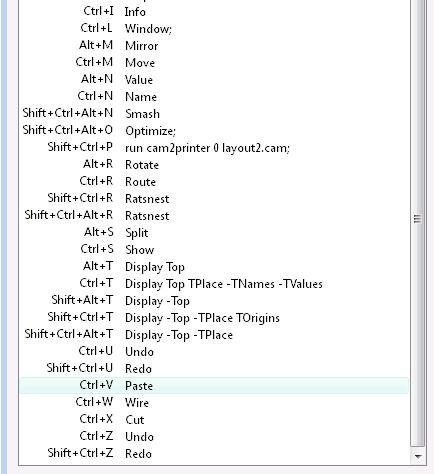Viewport: 434px width, 474px height.
Task: Select the Ctrl+Z Undo row
Action: point(214,437)
